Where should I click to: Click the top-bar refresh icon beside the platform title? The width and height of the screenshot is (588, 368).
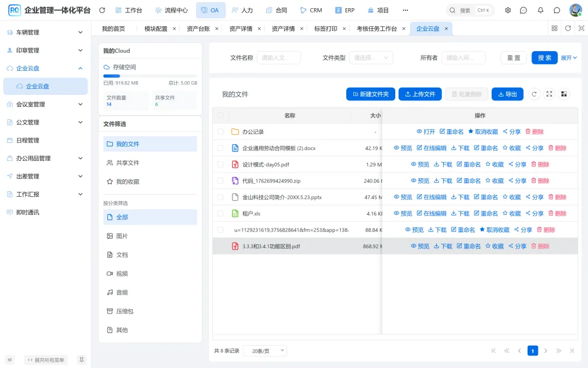coord(102,10)
